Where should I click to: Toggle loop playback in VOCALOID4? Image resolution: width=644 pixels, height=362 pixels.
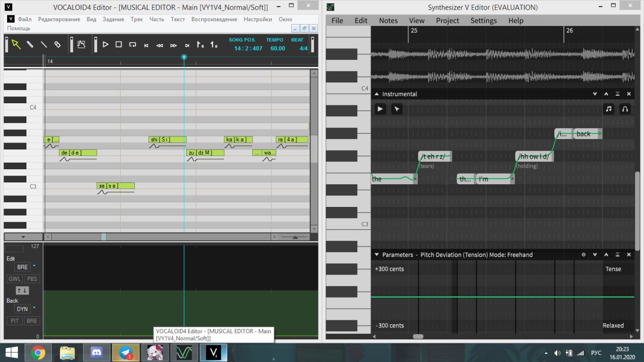pyautogui.click(x=132, y=44)
